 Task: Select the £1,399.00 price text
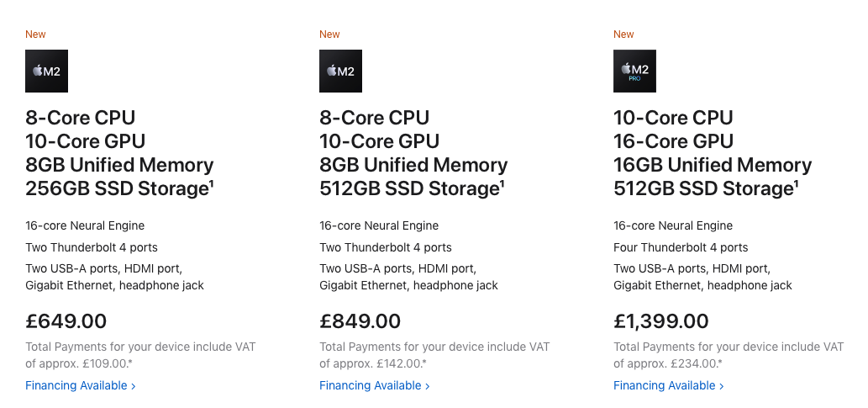[x=661, y=321]
